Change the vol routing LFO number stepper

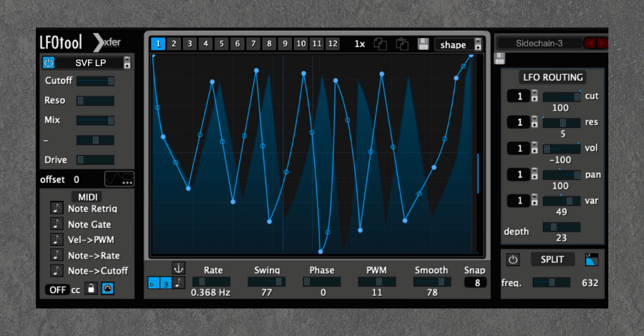pyautogui.click(x=535, y=148)
